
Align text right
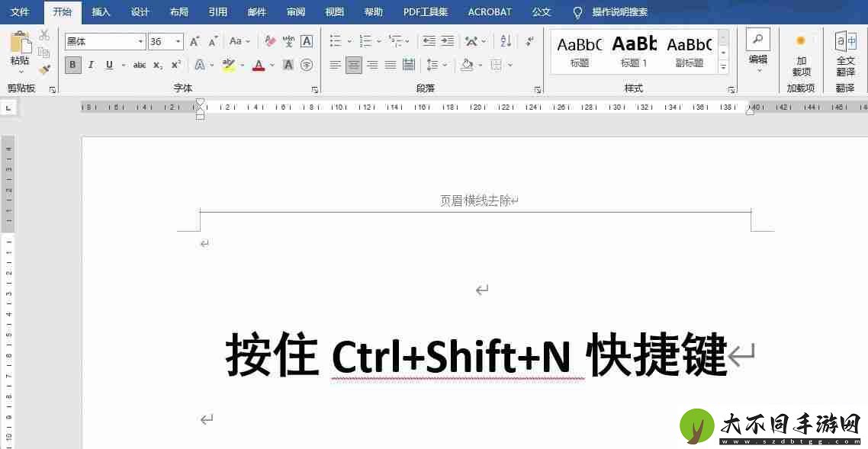click(372, 66)
